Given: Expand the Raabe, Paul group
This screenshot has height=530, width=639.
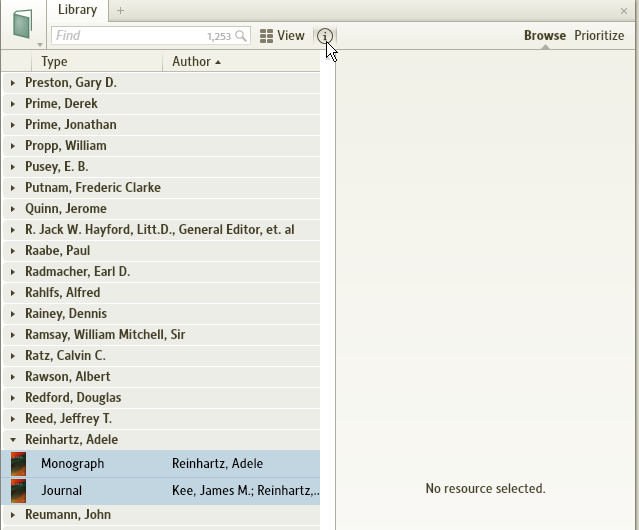Looking at the screenshot, I should 13,251.
